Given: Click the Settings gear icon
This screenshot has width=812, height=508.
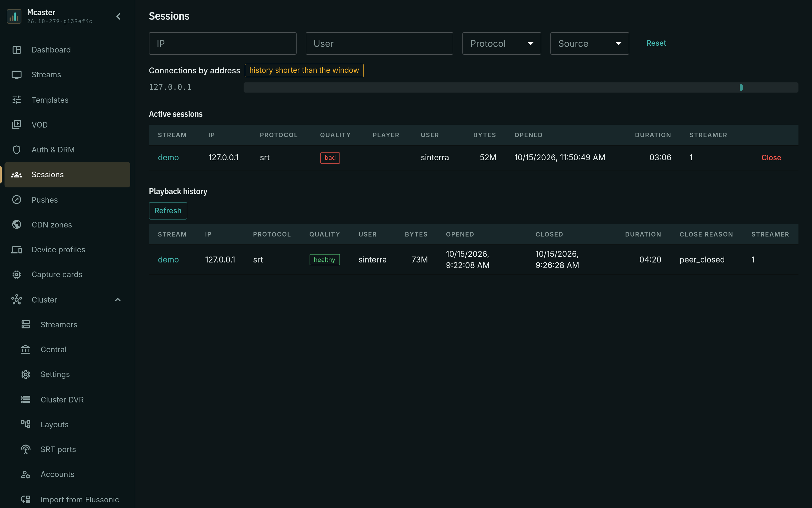Looking at the screenshot, I should [25, 374].
